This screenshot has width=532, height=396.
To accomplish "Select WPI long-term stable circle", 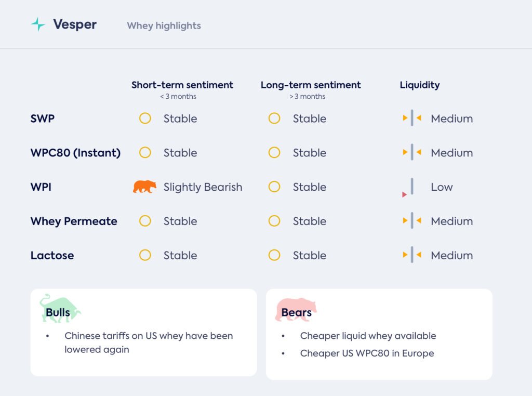I will [x=274, y=187].
